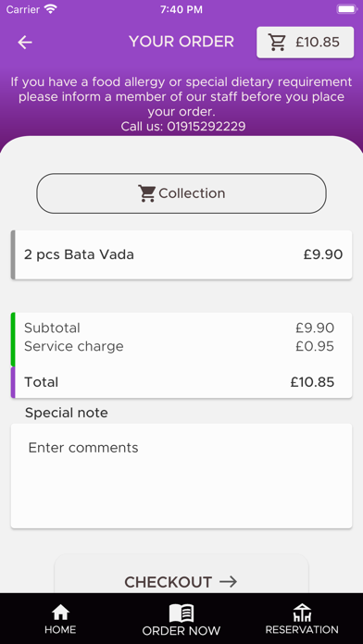Click the Wi-Fi status bar icon
The width and height of the screenshot is (363, 644).
click(51, 9)
